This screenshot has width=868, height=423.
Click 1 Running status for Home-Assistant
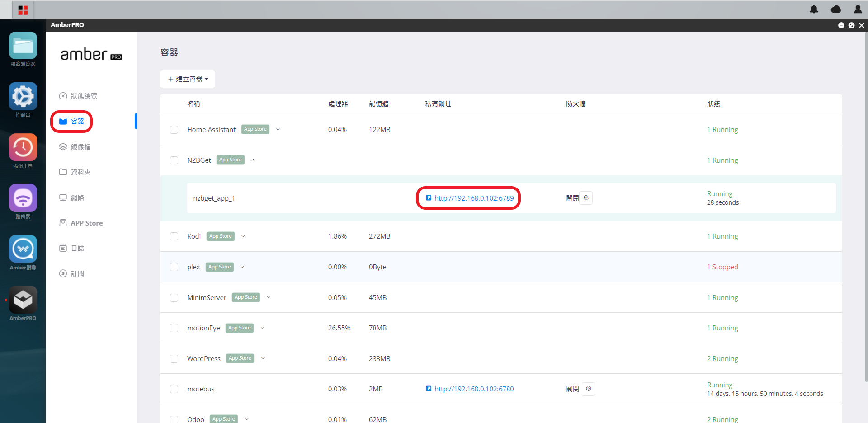coord(722,130)
